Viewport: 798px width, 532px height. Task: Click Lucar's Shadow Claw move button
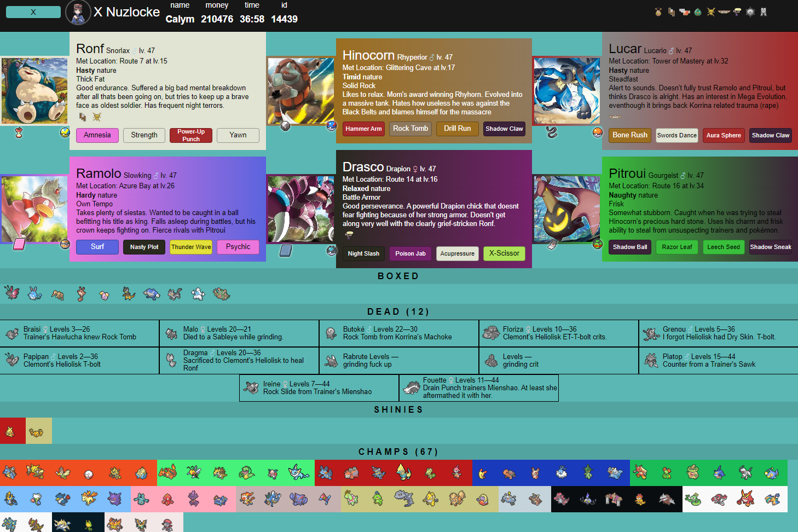pyautogui.click(x=771, y=135)
